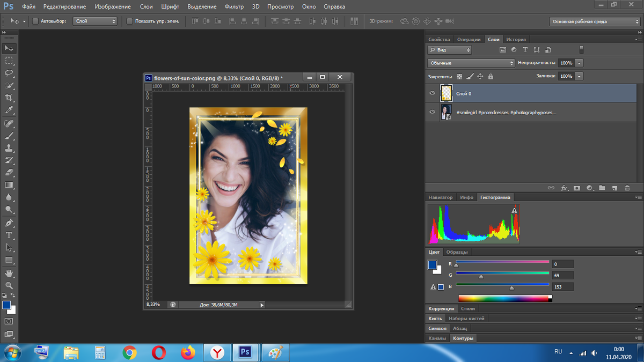644x362 pixels.
Task: Select the Eraser tool
Action: pyautogui.click(x=9, y=173)
